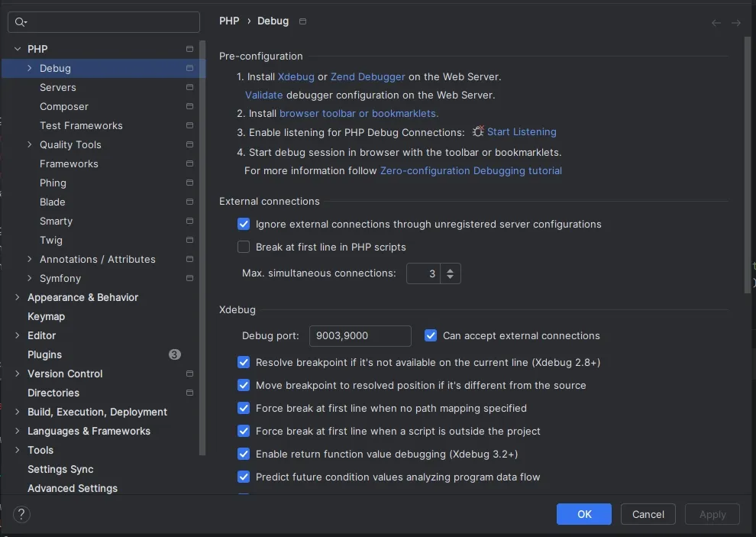Screen dimensions: 756x537
Task: Expand the Debug subtree
Action: [x=30, y=68]
